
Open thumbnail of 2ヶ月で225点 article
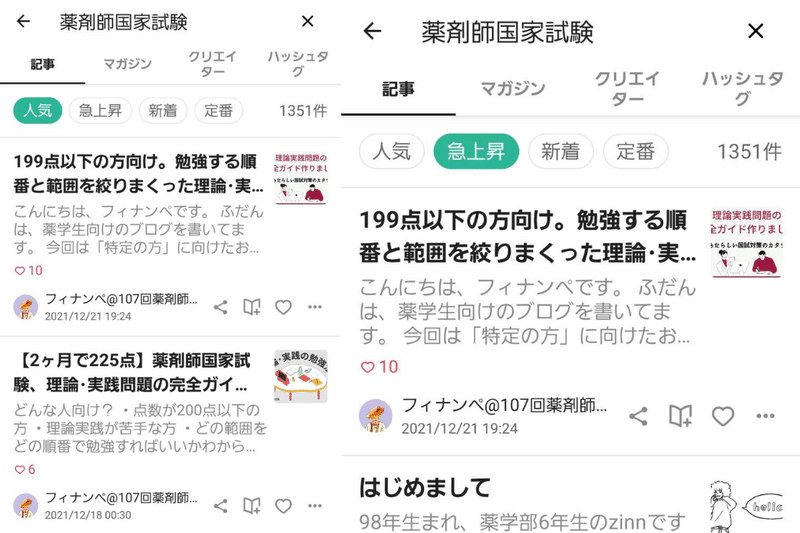(301, 376)
